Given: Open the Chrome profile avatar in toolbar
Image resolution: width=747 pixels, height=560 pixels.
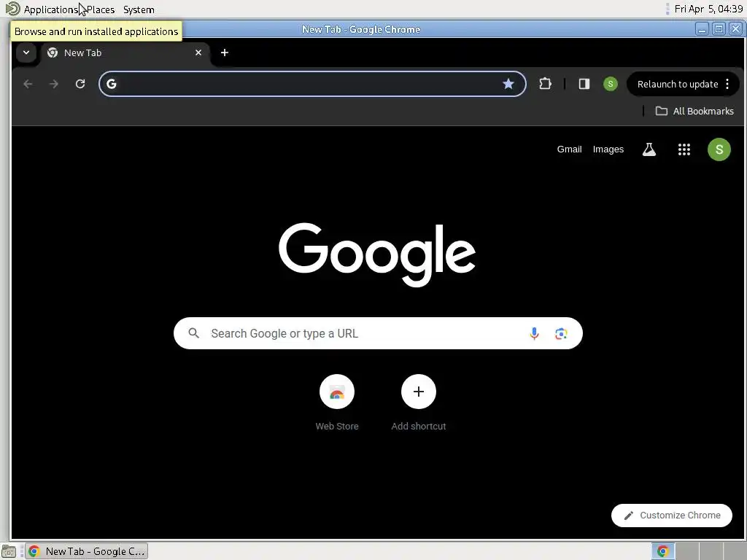Looking at the screenshot, I should [x=611, y=84].
